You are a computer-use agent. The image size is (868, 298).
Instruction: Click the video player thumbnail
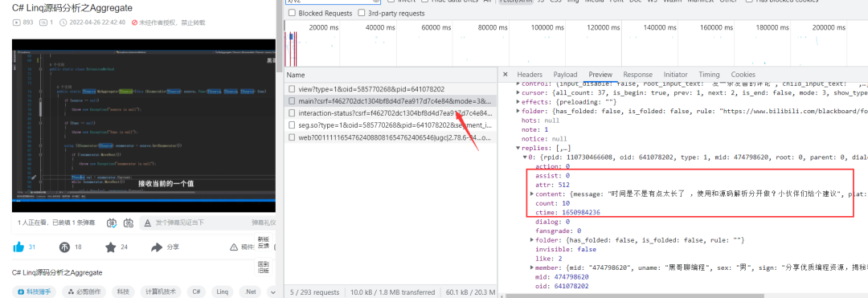(x=143, y=125)
